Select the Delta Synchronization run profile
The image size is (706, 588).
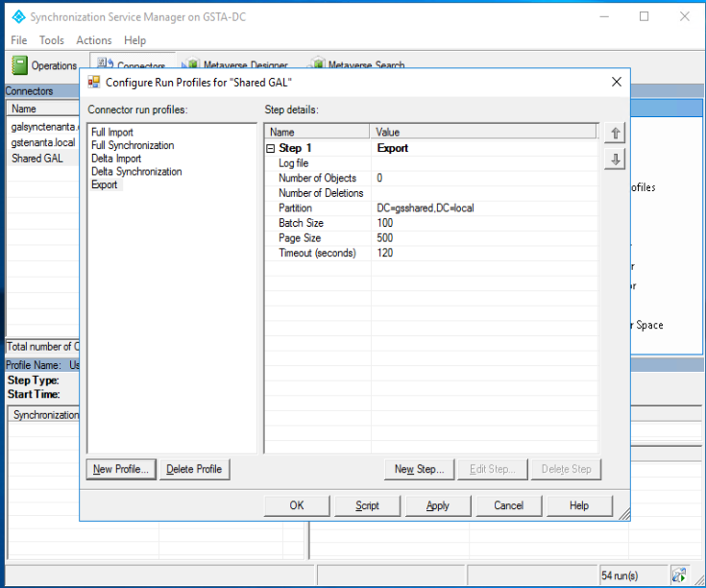coord(136,172)
